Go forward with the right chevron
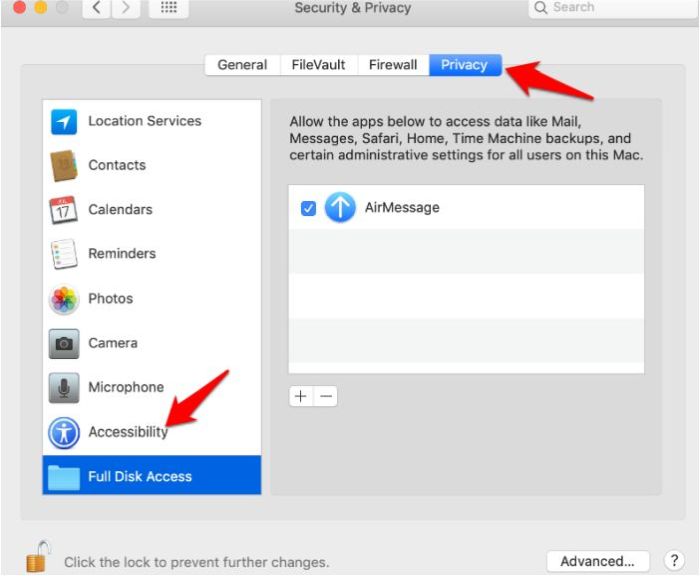This screenshot has width=700, height=576. [x=125, y=8]
